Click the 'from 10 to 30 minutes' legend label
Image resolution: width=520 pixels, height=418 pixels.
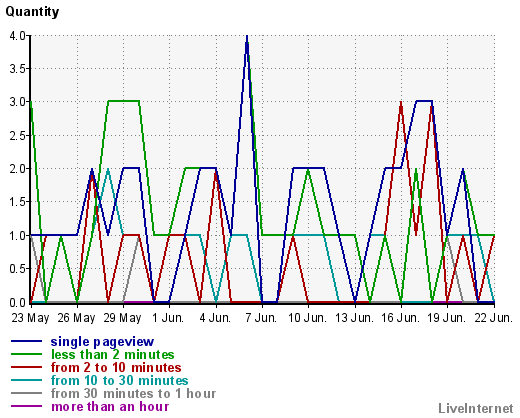(x=119, y=381)
